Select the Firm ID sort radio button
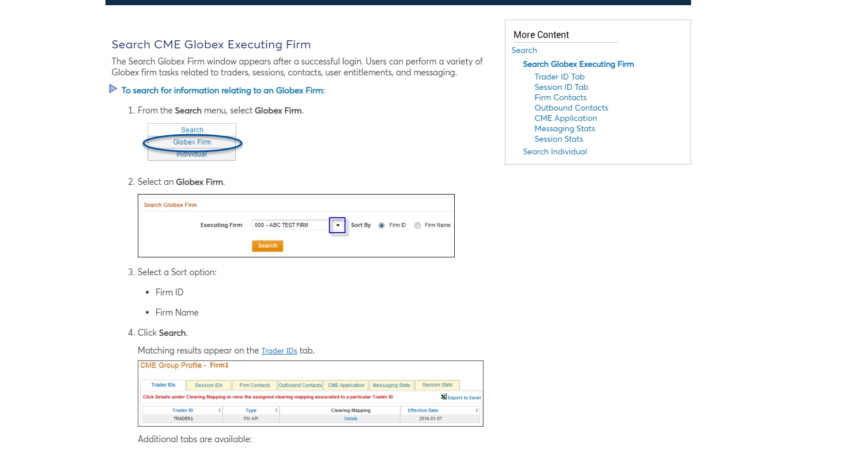 click(x=382, y=225)
